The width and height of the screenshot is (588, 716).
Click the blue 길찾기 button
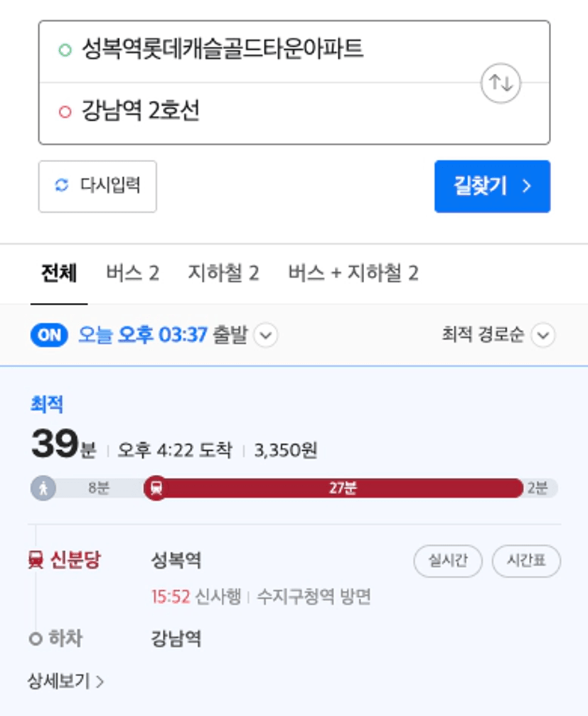[492, 186]
